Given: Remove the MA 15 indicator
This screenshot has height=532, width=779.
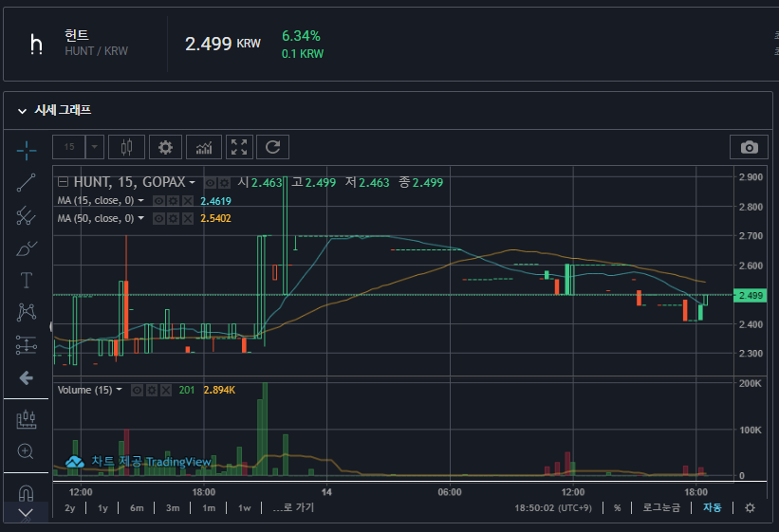Looking at the screenshot, I should [188, 201].
